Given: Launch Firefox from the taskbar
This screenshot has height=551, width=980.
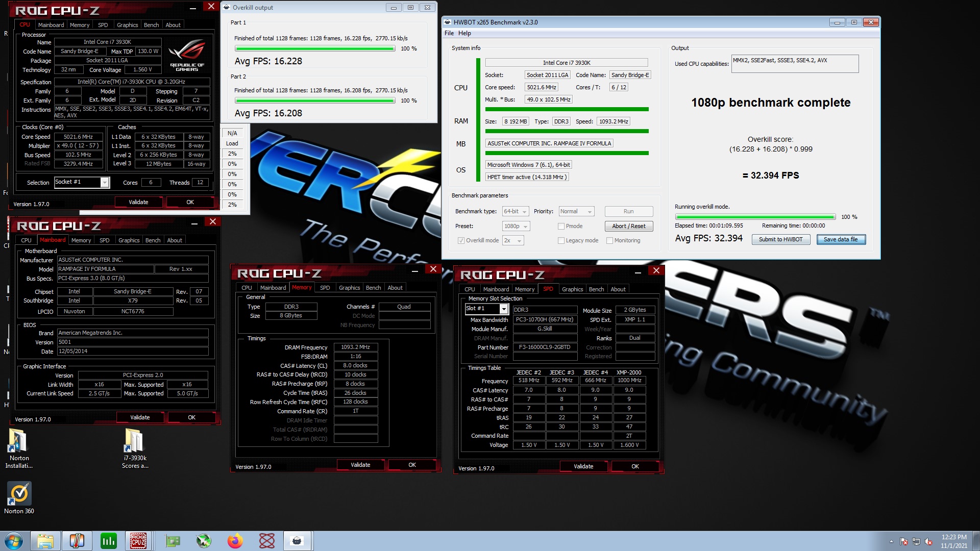Looking at the screenshot, I should [x=235, y=541].
